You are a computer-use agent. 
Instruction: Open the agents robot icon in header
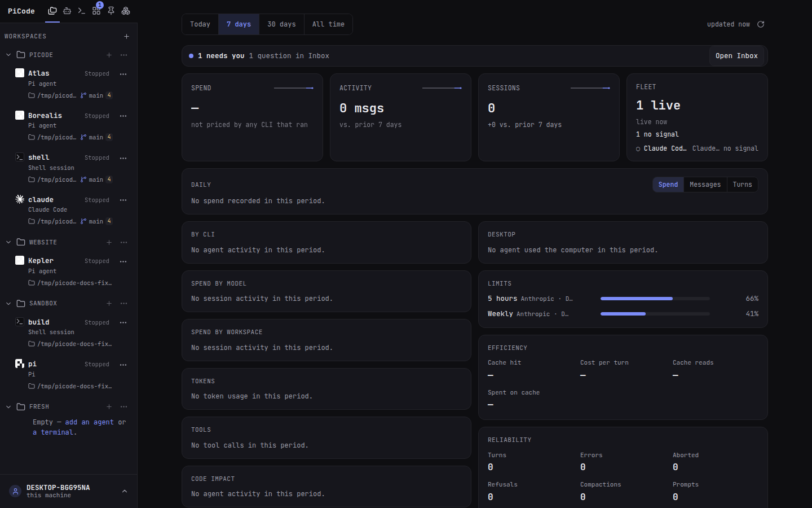click(67, 11)
